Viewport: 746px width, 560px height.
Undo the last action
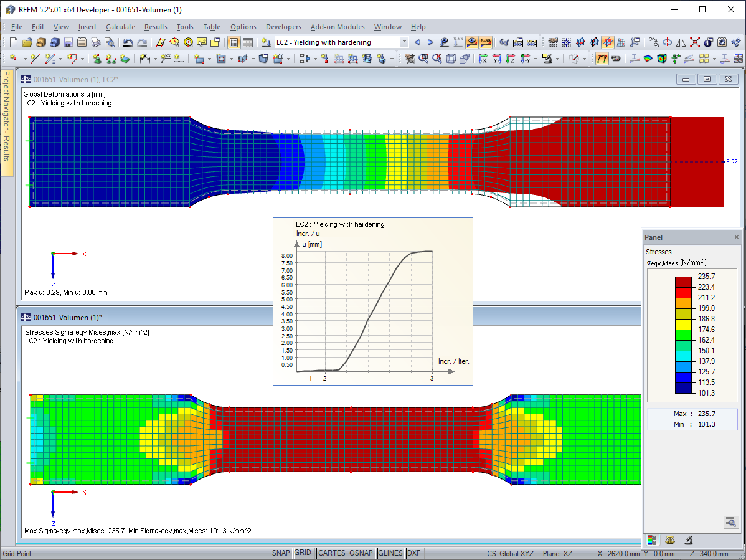pos(126,42)
